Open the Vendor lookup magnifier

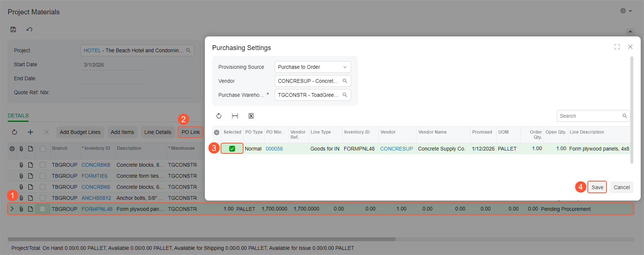coord(345,81)
